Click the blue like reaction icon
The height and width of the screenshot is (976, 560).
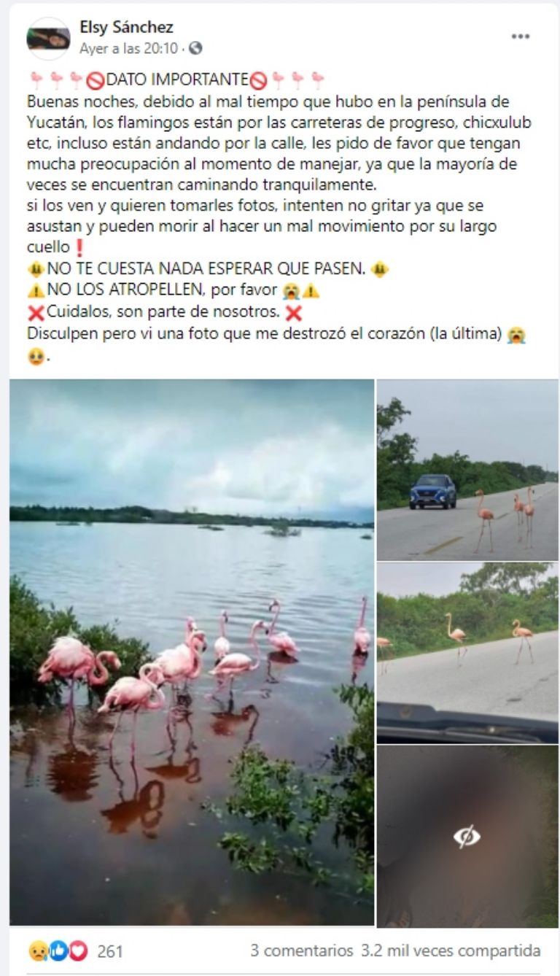pyautogui.click(x=58, y=950)
